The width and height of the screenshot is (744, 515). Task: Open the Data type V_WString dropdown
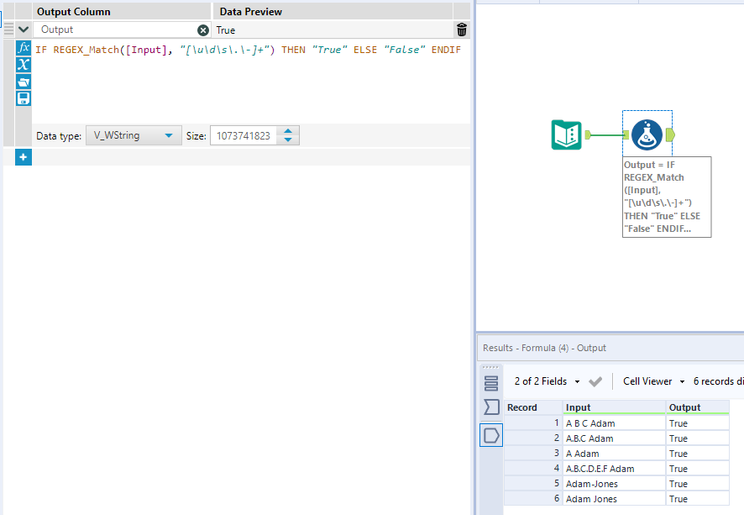pos(133,136)
